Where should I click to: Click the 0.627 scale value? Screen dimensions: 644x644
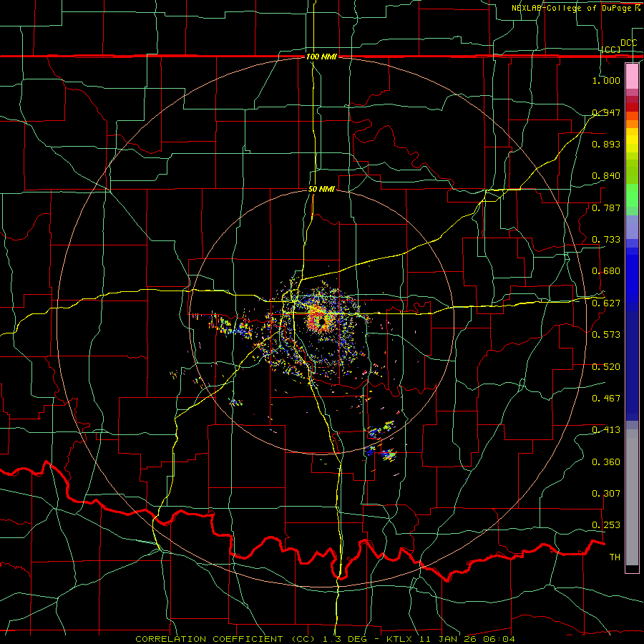tap(606, 303)
